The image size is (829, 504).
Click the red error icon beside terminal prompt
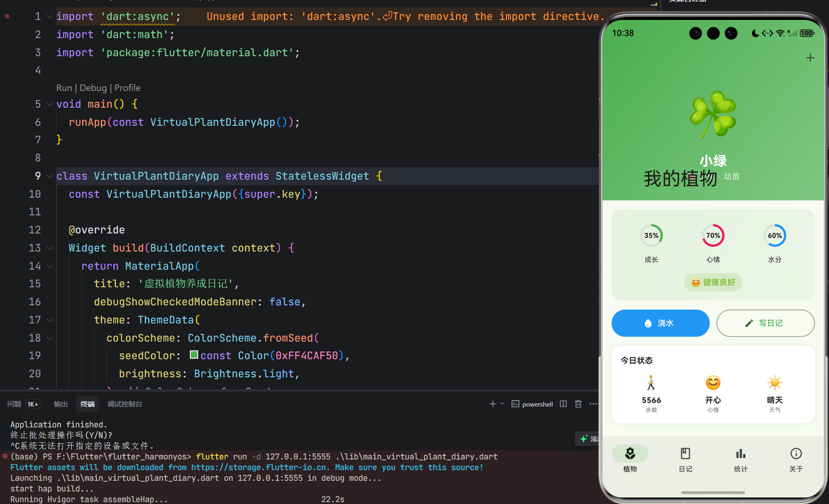tap(5, 457)
